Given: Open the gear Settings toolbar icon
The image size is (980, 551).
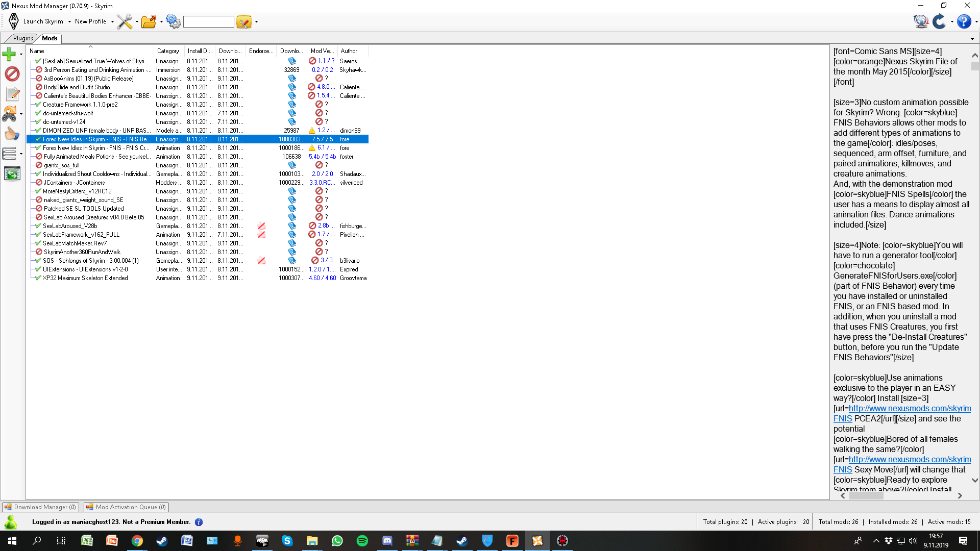Looking at the screenshot, I should pyautogui.click(x=174, y=21).
